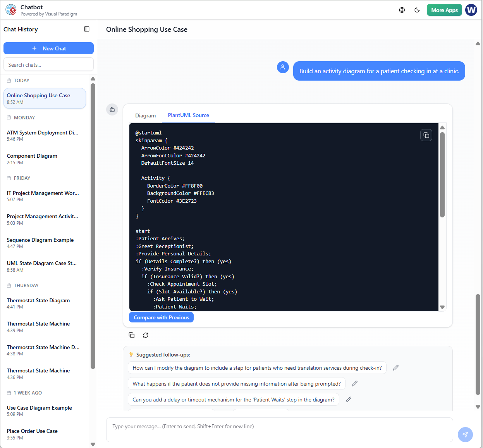483x448 pixels.
Task: Open ATM System Deployment chat
Action: click(43, 135)
